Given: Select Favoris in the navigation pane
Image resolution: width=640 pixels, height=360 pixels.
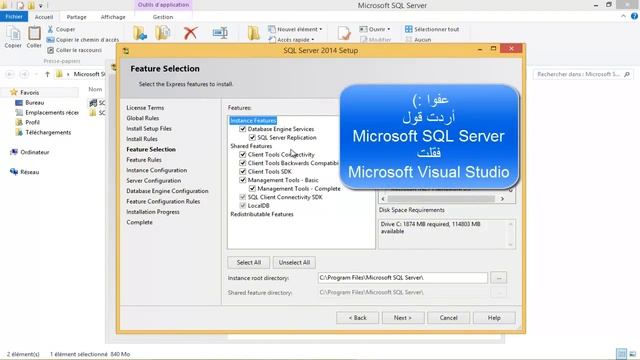Looking at the screenshot, I should point(29,93).
